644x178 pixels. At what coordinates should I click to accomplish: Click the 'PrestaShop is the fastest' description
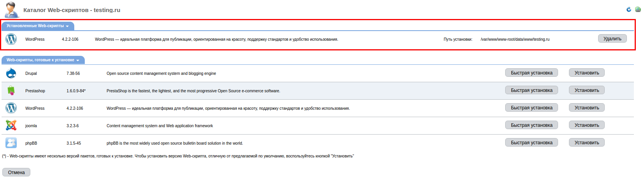193,91
